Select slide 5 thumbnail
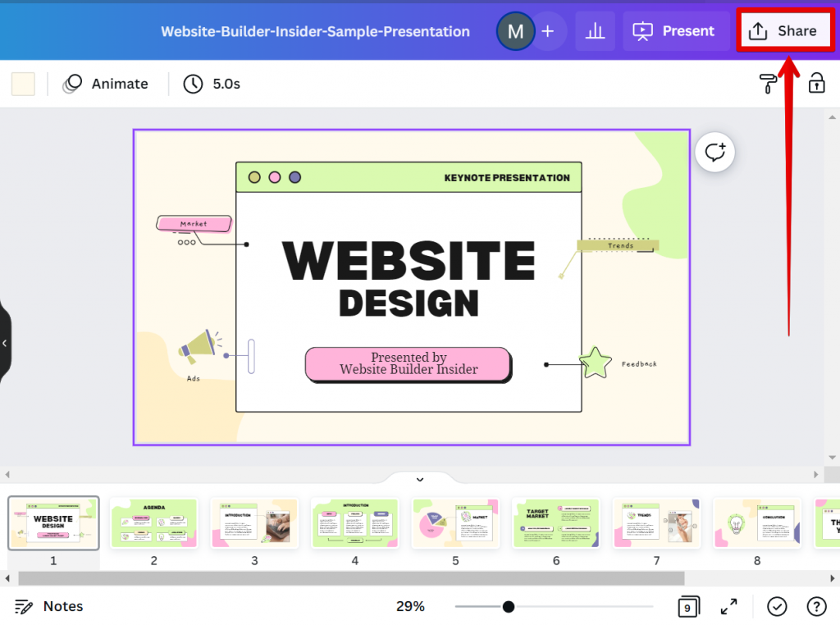 tap(455, 522)
